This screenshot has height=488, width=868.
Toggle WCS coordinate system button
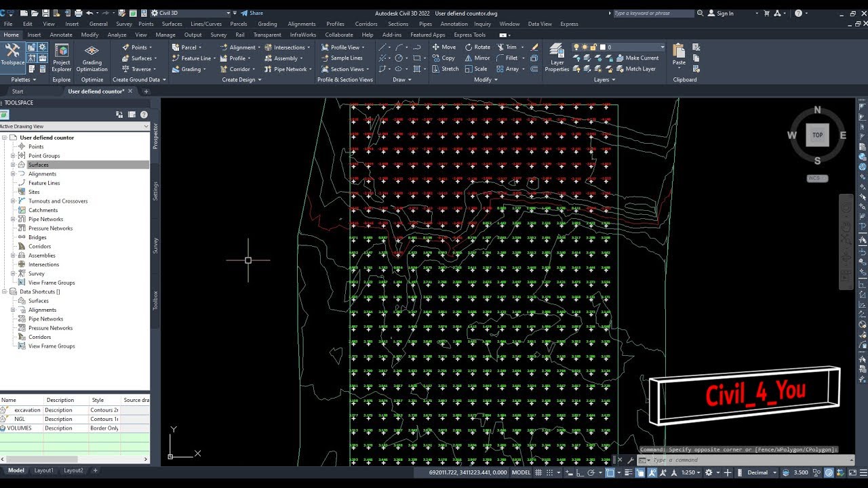click(x=817, y=178)
